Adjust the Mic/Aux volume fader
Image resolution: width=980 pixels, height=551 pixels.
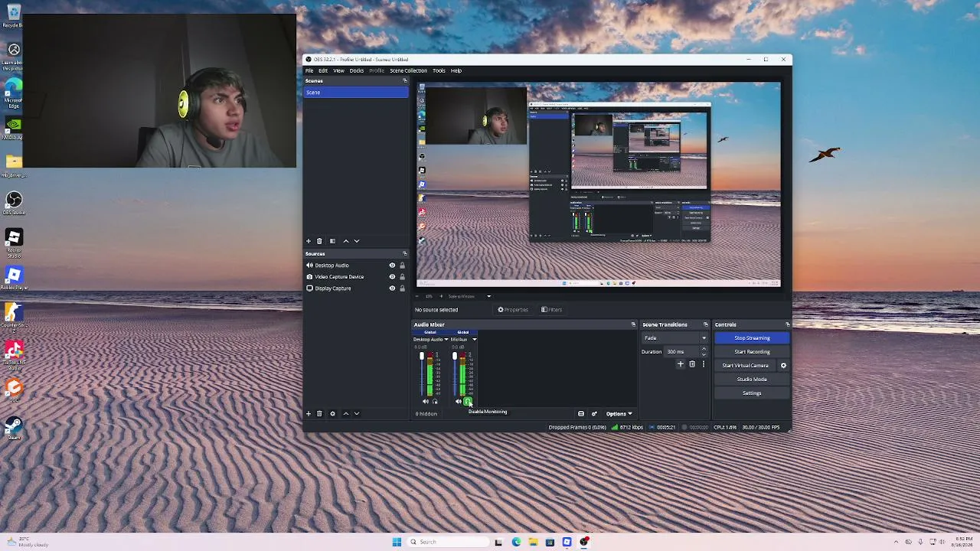pyautogui.click(x=454, y=357)
